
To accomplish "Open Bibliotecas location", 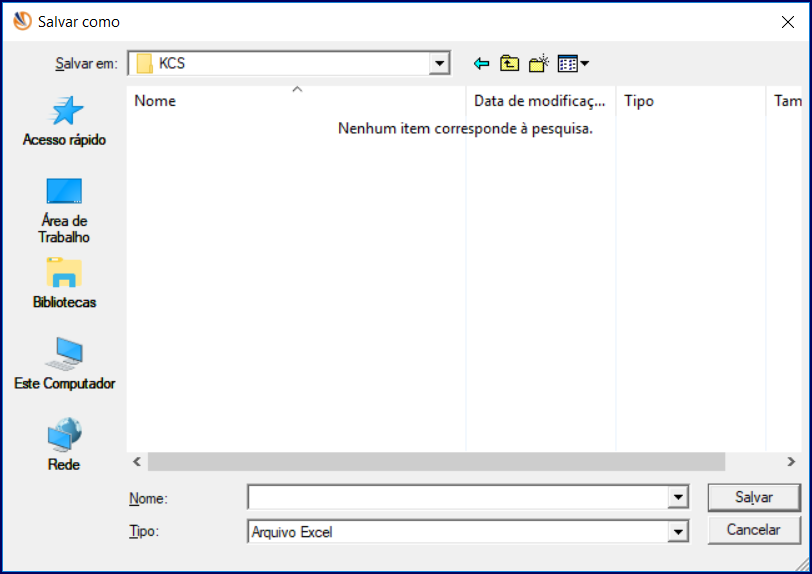I will [x=64, y=283].
